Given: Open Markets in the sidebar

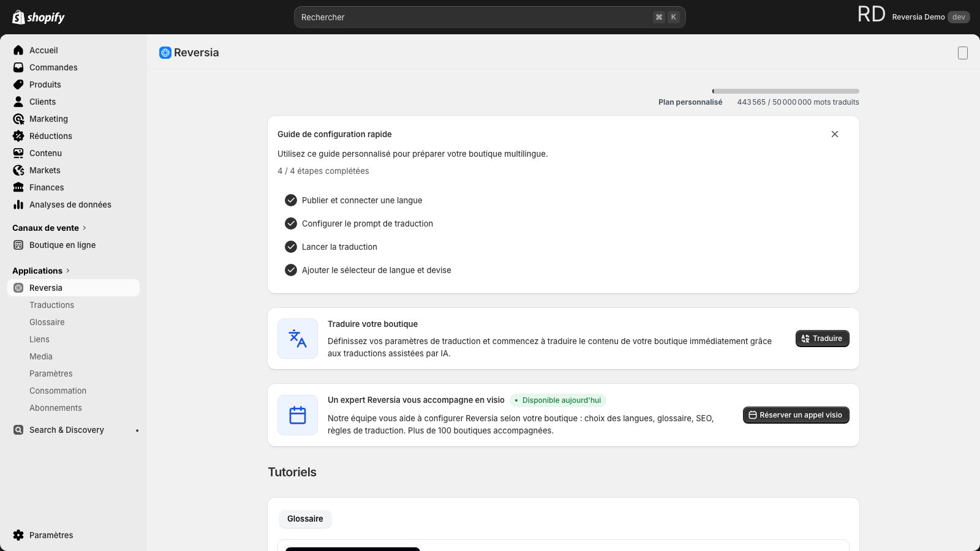Looking at the screenshot, I should coord(73,170).
